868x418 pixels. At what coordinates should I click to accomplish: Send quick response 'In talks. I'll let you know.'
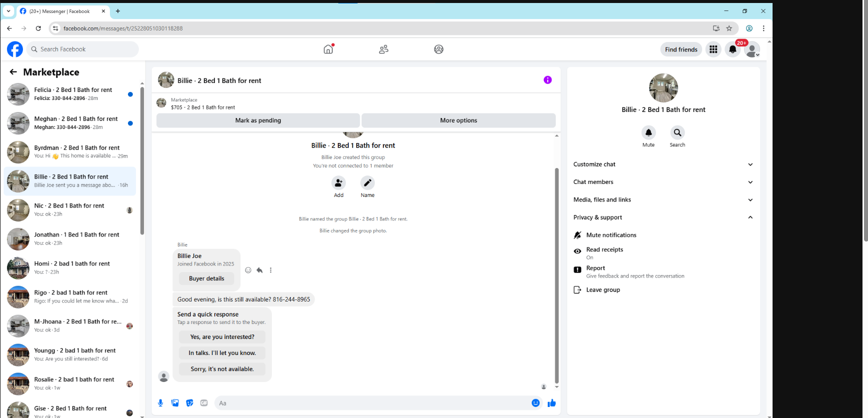[222, 353]
